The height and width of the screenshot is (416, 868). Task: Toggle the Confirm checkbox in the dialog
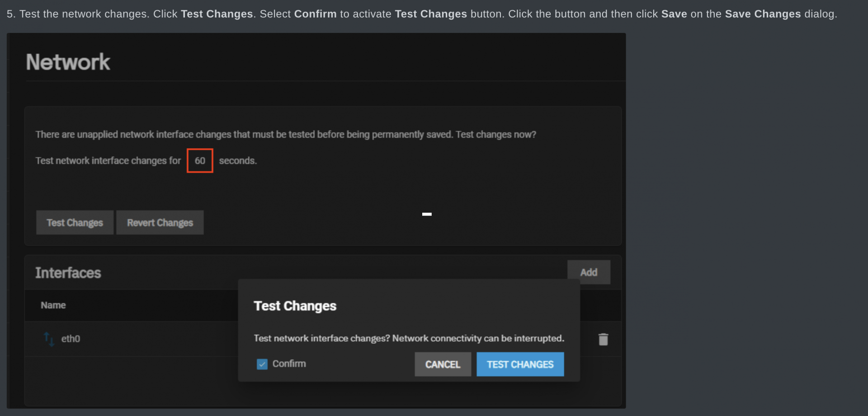[x=262, y=364]
